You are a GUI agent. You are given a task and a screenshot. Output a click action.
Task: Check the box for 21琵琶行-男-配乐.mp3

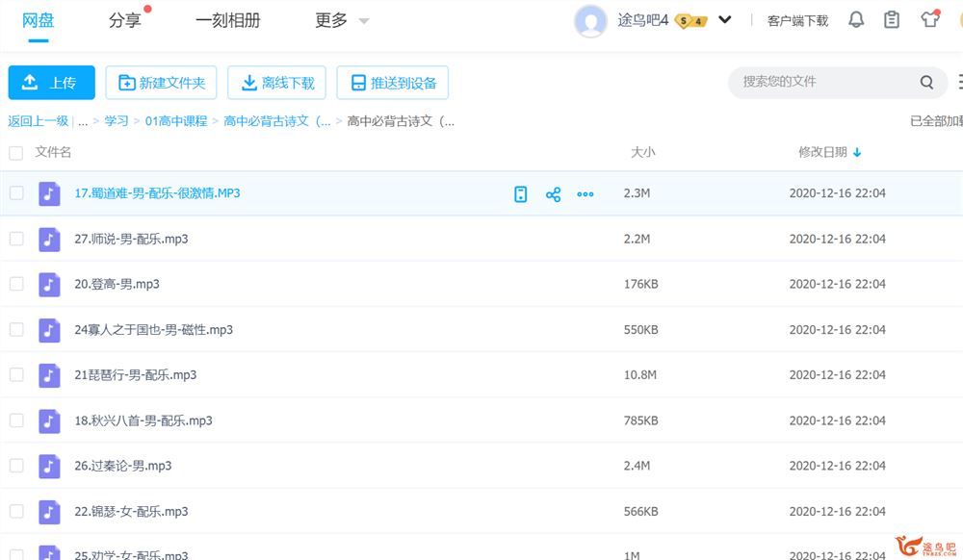pos(16,374)
